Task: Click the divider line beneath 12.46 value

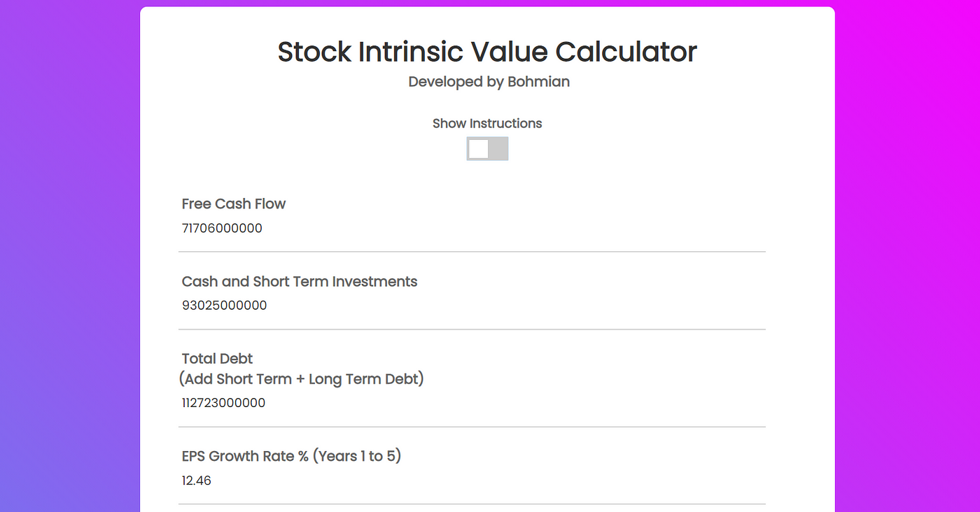Action: click(472, 504)
